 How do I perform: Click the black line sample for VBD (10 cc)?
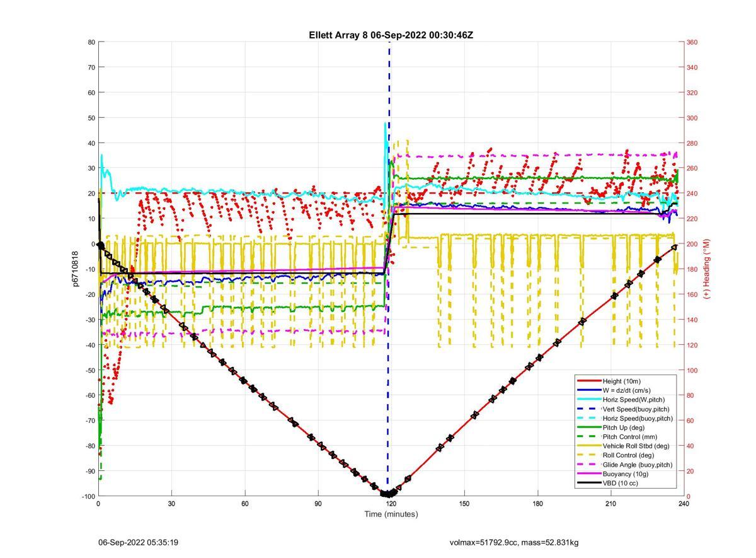point(588,483)
